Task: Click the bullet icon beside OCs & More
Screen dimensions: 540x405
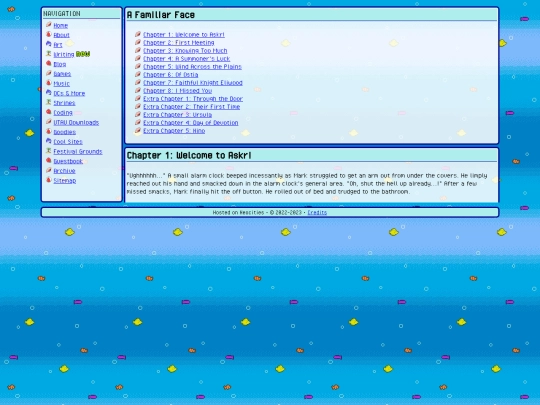Action: pyautogui.click(x=49, y=93)
